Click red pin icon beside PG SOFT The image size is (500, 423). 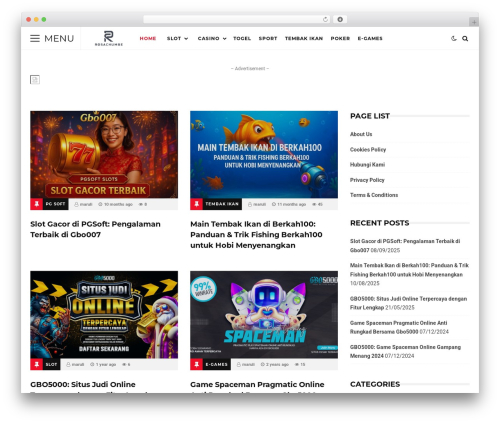(37, 204)
